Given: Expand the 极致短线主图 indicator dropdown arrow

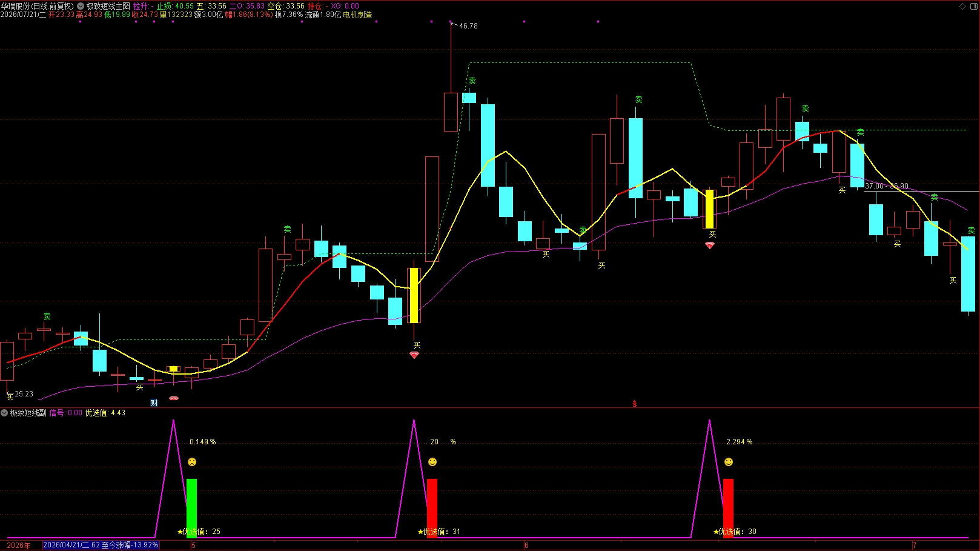Looking at the screenshot, I should [81, 6].
